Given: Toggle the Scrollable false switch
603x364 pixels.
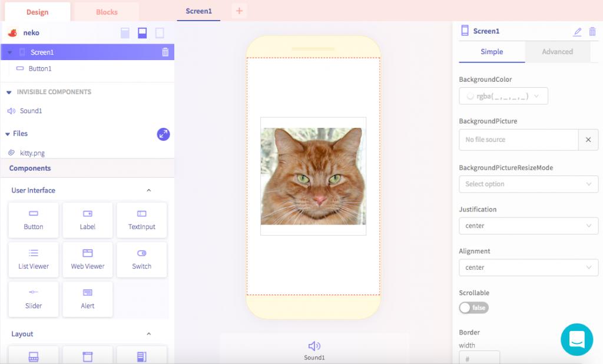Looking at the screenshot, I should 474,308.
